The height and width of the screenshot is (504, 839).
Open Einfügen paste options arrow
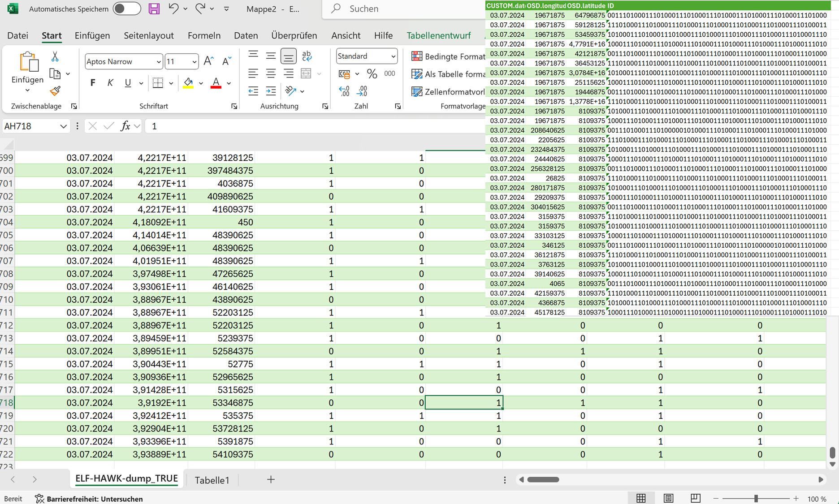[x=27, y=90]
